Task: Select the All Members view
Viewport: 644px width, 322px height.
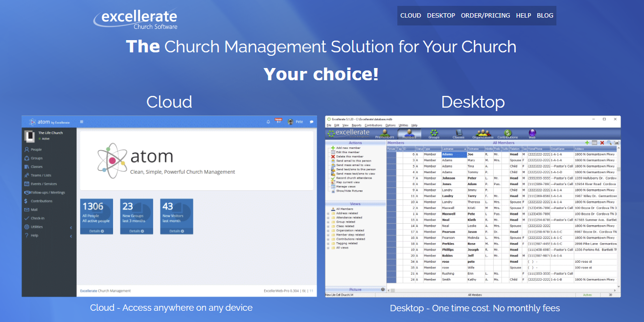Action: [345, 209]
